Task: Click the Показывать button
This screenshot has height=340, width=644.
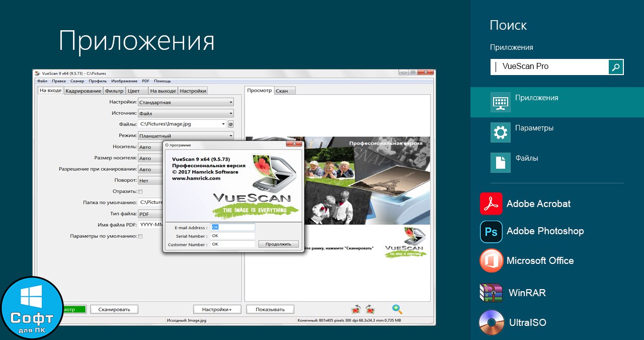Action: (270, 309)
